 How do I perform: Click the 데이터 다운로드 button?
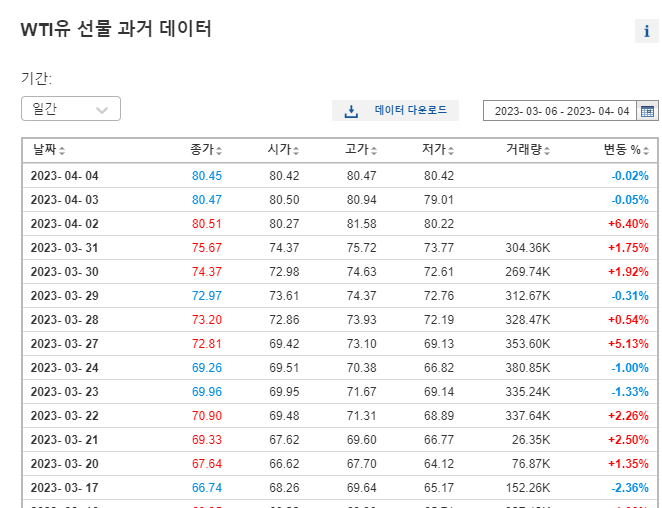tap(395, 111)
